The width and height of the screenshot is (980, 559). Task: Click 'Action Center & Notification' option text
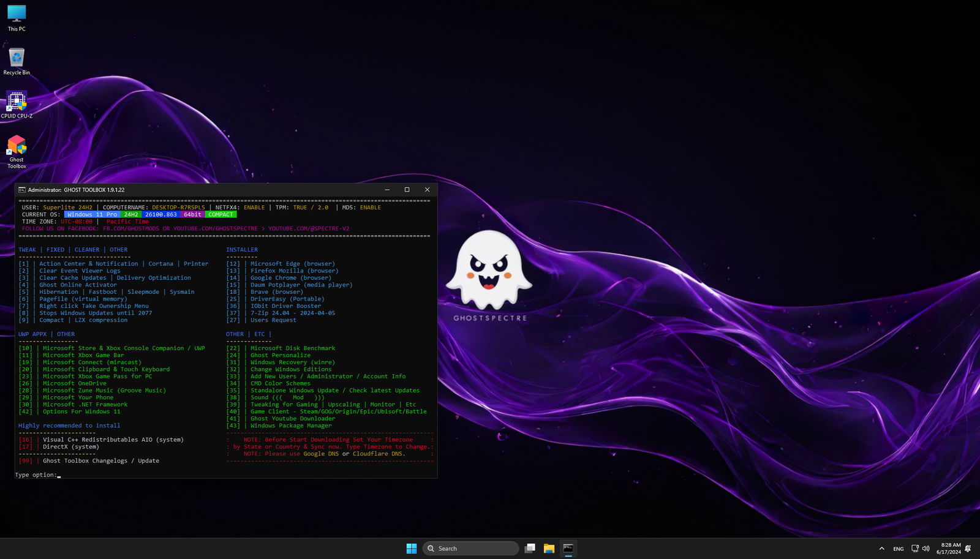[x=89, y=264]
